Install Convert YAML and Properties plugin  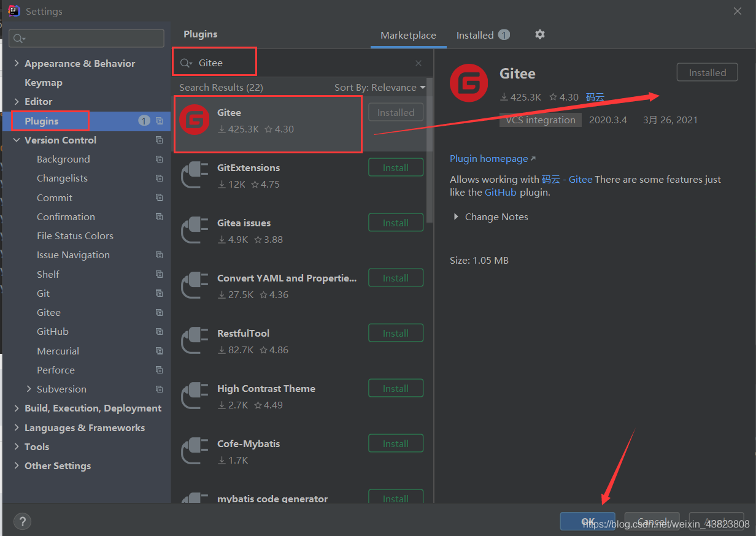tap(396, 278)
